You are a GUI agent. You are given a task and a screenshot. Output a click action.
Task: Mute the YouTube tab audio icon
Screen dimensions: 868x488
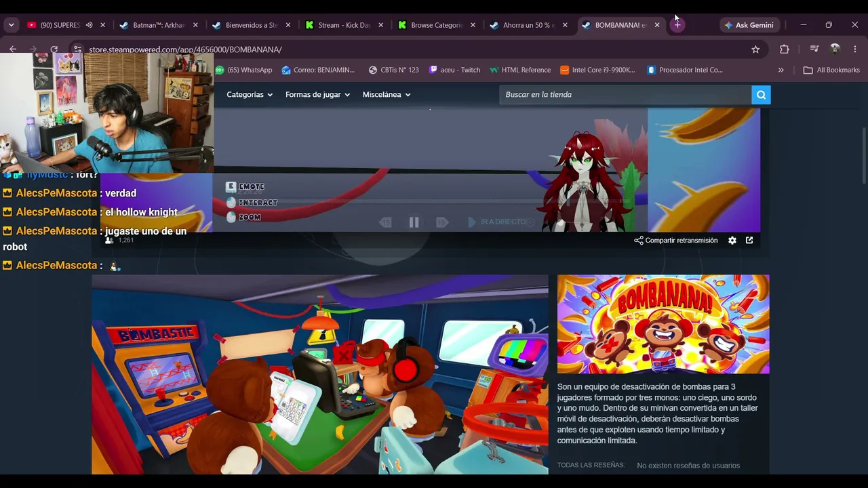(x=89, y=25)
